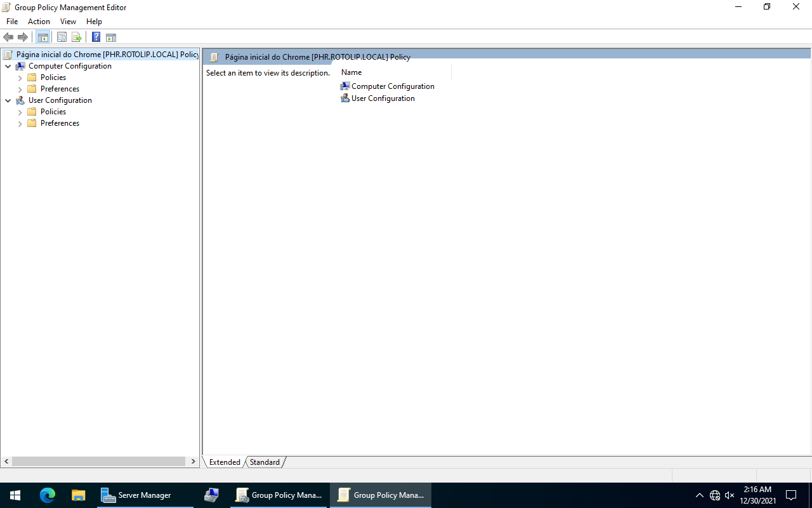Viewport: 812px width, 508px height.
Task: Click the Export List toolbar icon
Action: click(x=76, y=37)
